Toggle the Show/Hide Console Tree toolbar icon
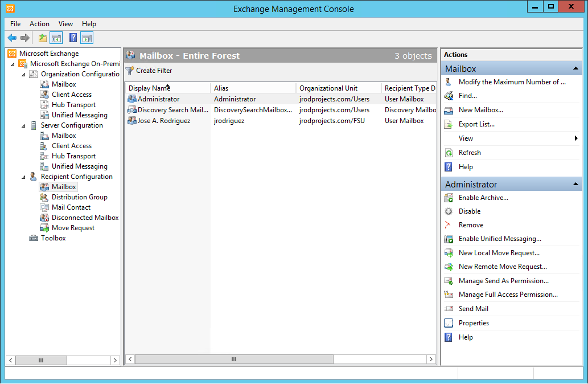 [x=56, y=38]
